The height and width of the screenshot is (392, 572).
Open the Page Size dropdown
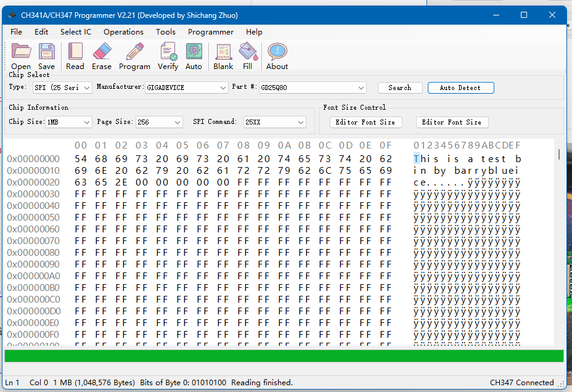point(159,122)
